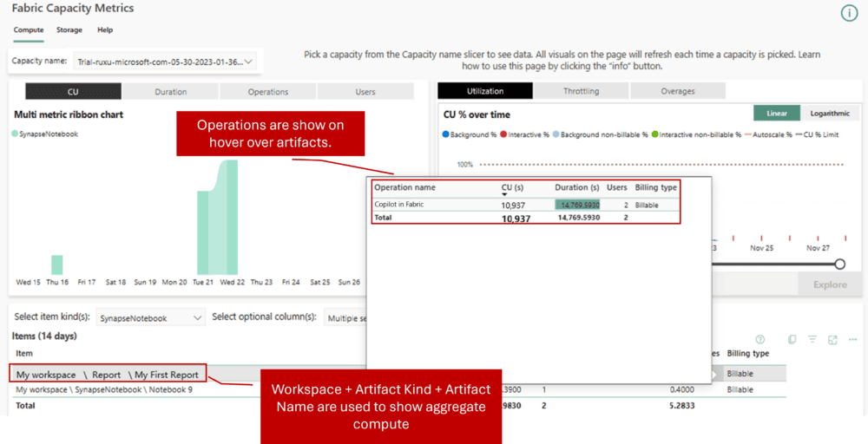Viewport: 868px width, 444px height.
Task: Click the Autoscale % legend item
Action: coord(768,134)
